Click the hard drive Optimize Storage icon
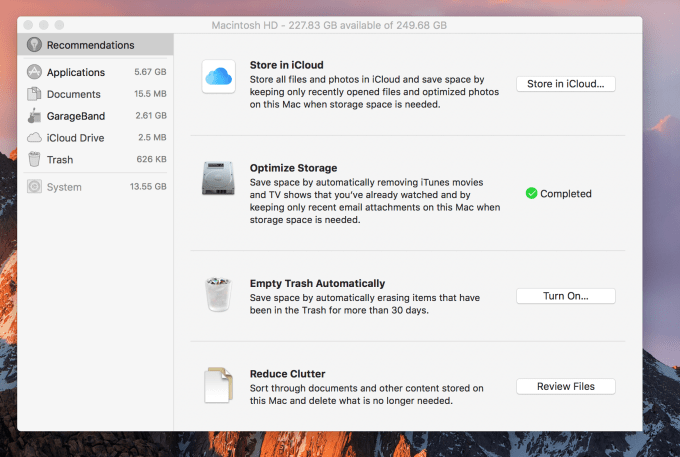Image resolution: width=680 pixels, height=457 pixels. click(x=218, y=180)
